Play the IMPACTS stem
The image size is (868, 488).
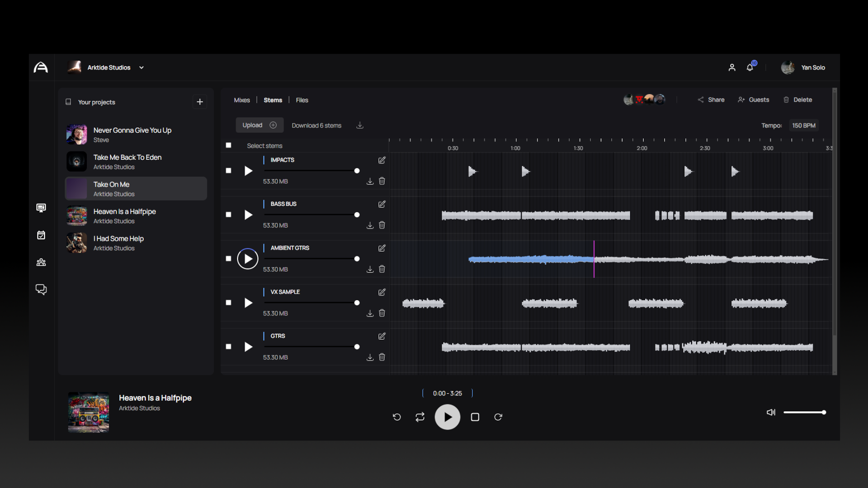[x=248, y=171]
